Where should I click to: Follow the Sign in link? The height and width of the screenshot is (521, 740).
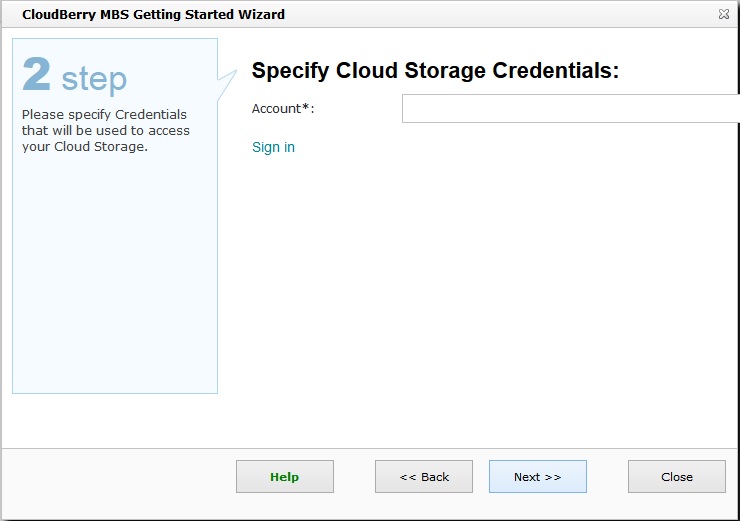[273, 147]
